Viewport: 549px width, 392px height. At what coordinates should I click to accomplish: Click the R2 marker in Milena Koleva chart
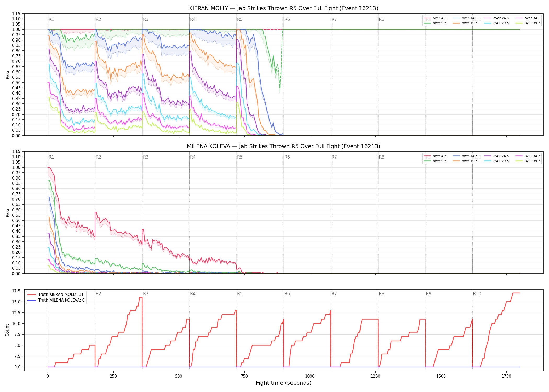[98, 157]
